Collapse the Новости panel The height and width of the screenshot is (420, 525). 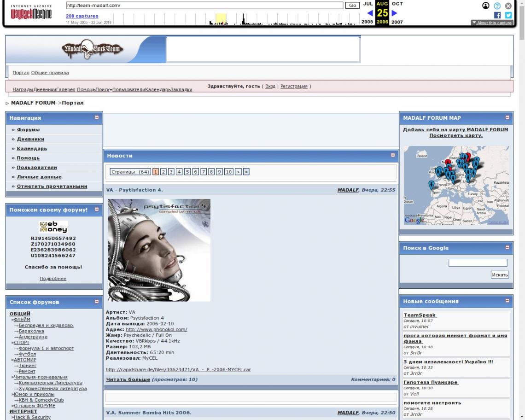(393, 155)
